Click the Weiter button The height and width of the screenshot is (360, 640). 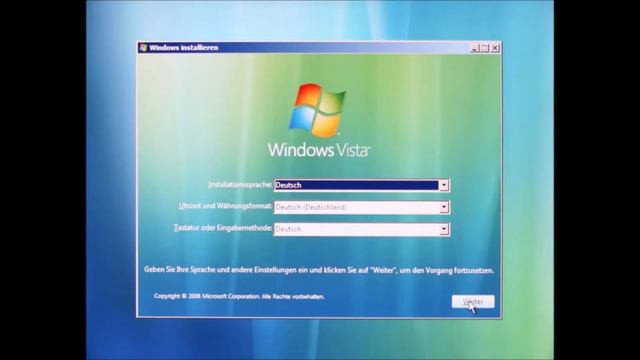tap(473, 302)
